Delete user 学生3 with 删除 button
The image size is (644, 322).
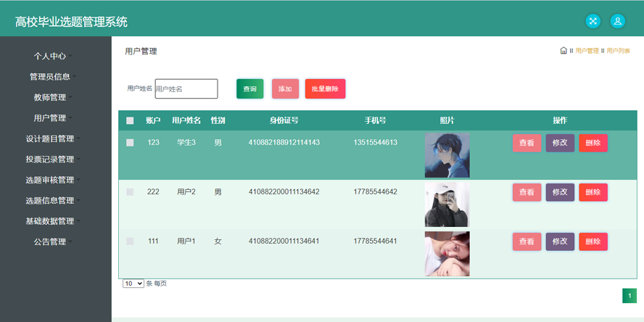[593, 143]
